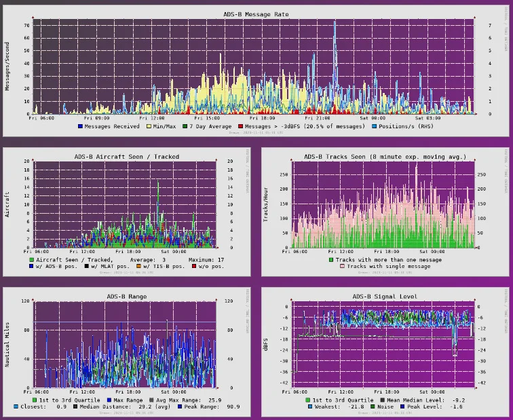This screenshot has width=513, height=420.
Task: Open the ADS-B Aircraft Seen / Tracked graph
Action: pos(127,212)
